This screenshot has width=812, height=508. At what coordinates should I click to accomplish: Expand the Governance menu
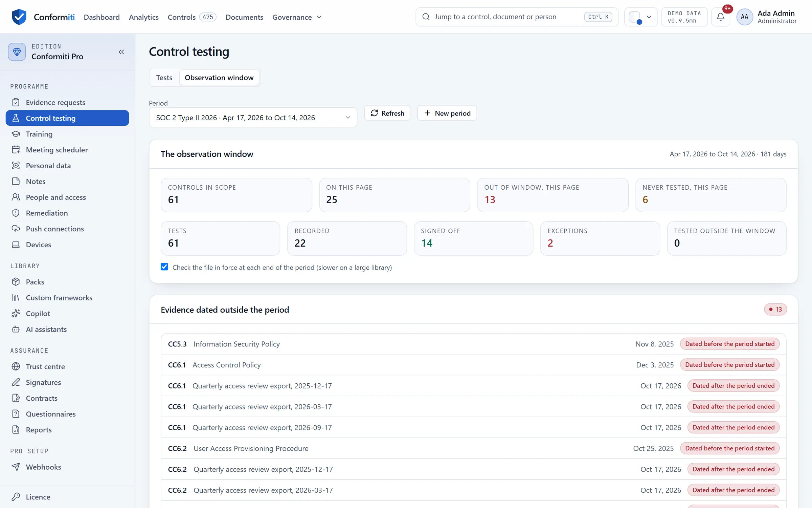coord(297,17)
